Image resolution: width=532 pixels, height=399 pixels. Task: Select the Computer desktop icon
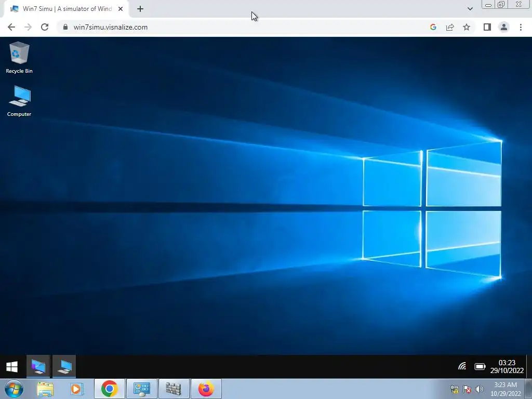[x=19, y=101]
